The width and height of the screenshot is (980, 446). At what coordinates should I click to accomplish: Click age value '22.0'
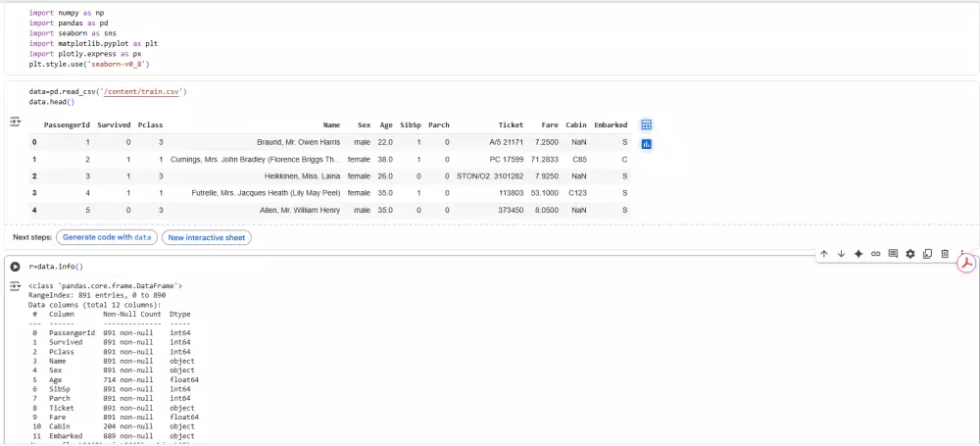pyautogui.click(x=385, y=142)
